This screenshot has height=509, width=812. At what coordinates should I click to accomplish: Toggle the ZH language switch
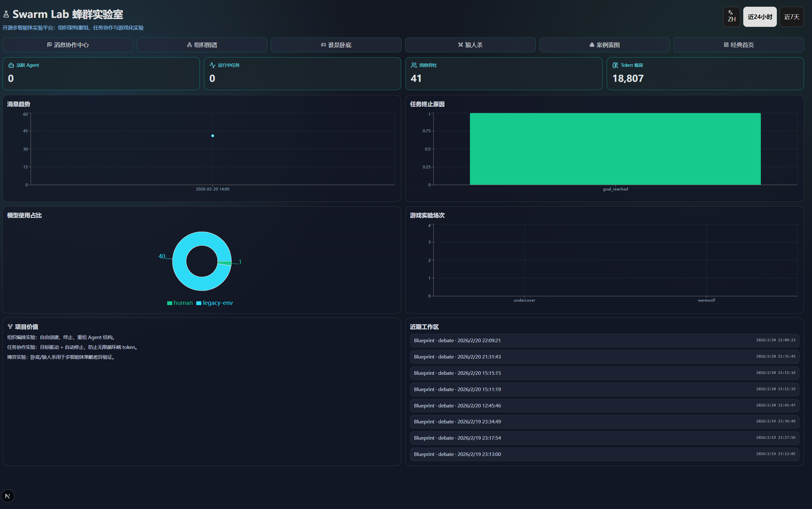point(731,17)
